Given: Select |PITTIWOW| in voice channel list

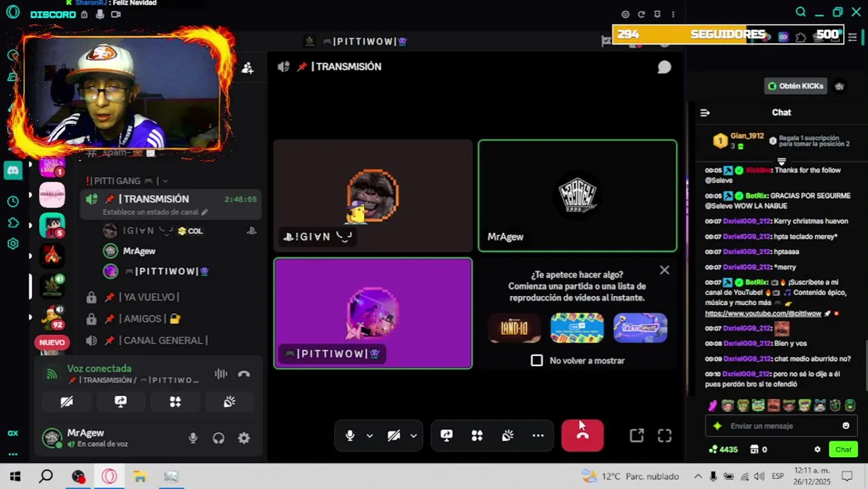Looking at the screenshot, I should (x=166, y=271).
